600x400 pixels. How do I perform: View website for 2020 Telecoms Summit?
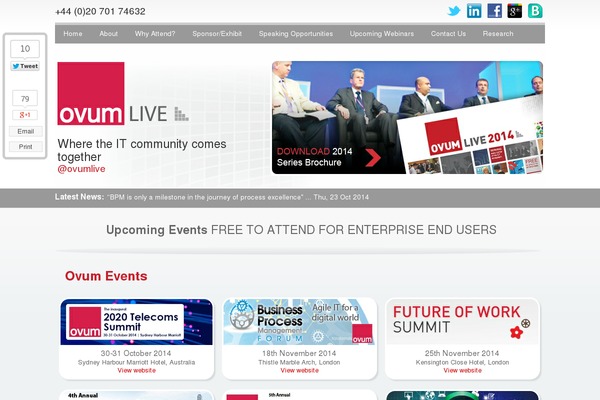point(137,371)
